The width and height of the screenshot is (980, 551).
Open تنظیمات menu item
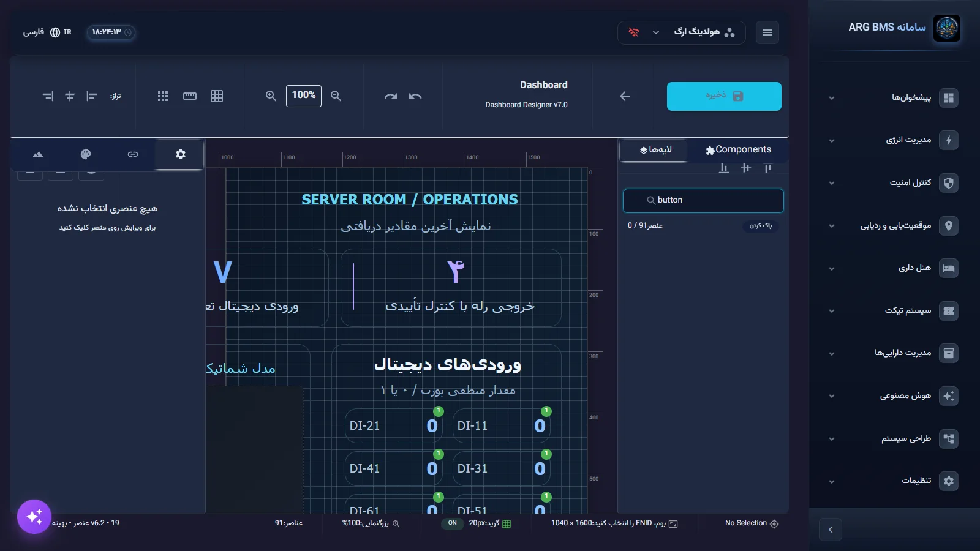tap(894, 481)
